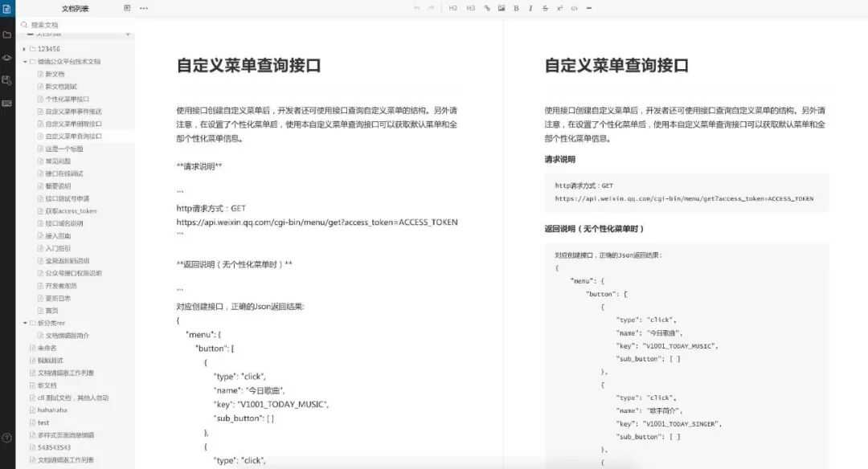
Task: Open the 这是一个标题 document
Action: pyautogui.click(x=63, y=149)
